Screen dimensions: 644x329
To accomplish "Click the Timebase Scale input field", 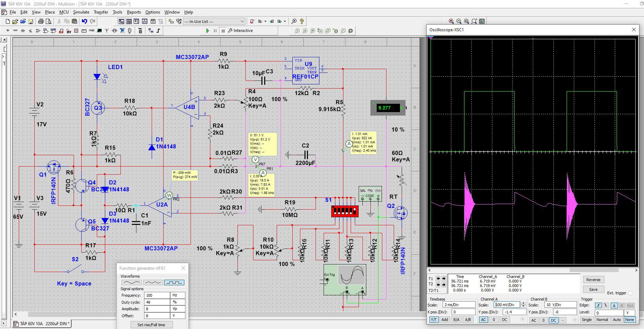I will coord(459,305).
